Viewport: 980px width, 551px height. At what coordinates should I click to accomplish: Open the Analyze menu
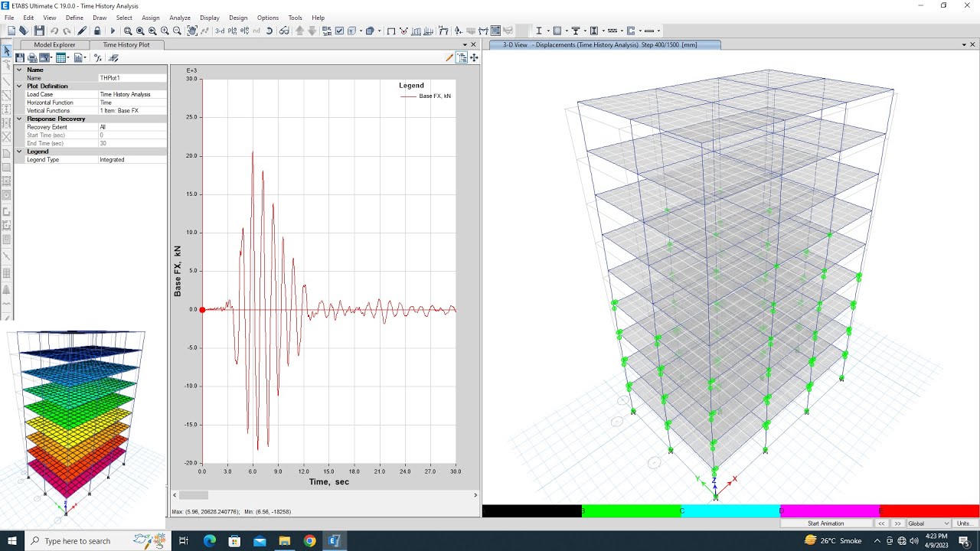click(180, 17)
